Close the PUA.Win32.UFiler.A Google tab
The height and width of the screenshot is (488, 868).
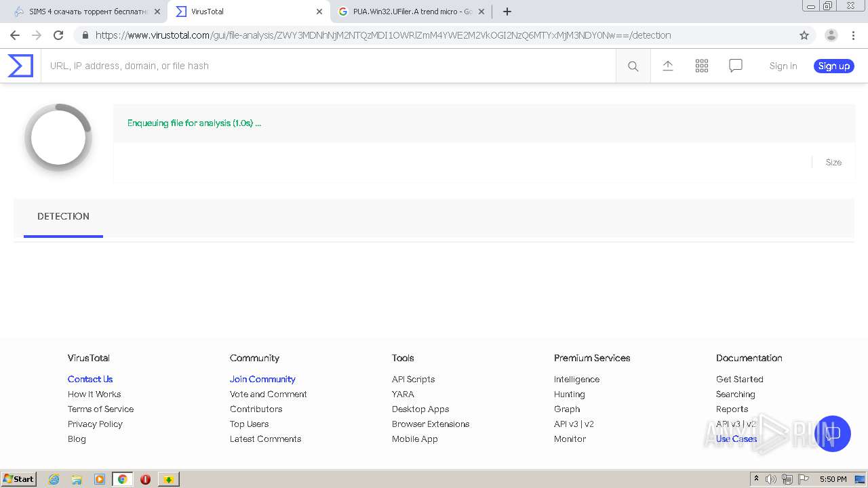[481, 12]
